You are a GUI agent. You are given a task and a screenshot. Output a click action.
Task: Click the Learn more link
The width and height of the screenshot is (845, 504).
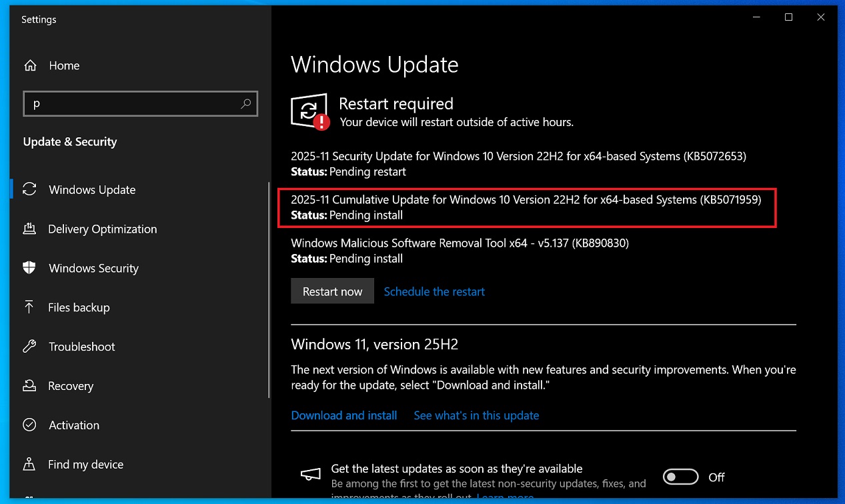[505, 497]
